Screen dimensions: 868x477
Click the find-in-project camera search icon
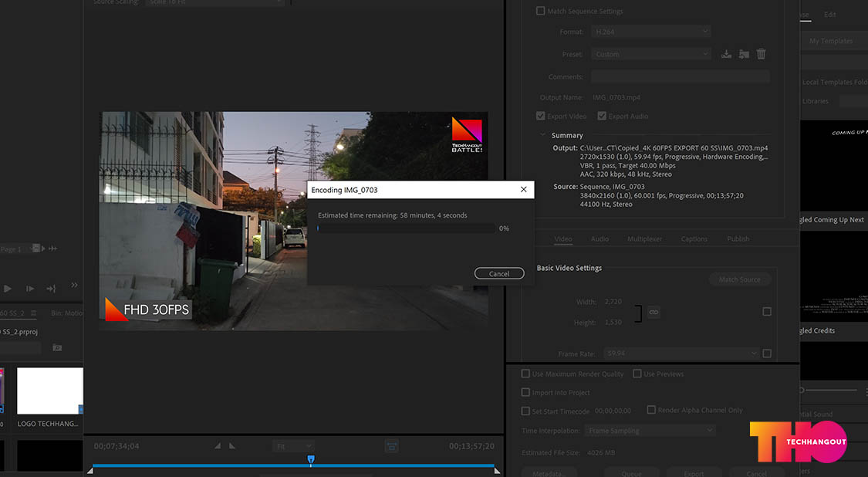[x=56, y=347]
